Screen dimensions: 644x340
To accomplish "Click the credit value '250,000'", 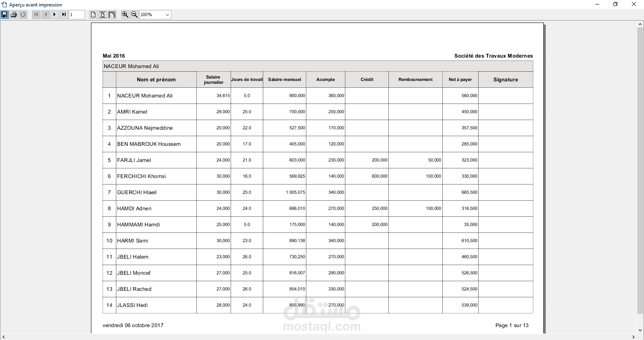I will coord(380,208).
